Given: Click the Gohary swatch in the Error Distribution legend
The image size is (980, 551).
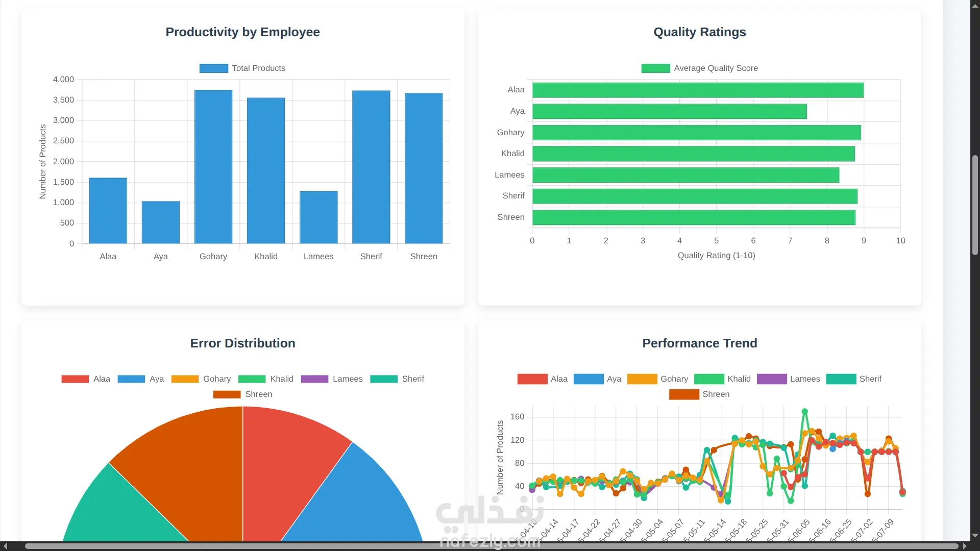Looking at the screenshot, I should pyautogui.click(x=185, y=379).
